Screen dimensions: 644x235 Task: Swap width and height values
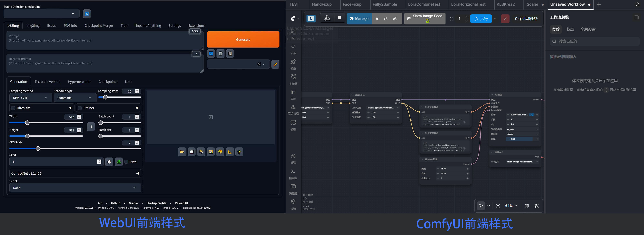tap(91, 127)
